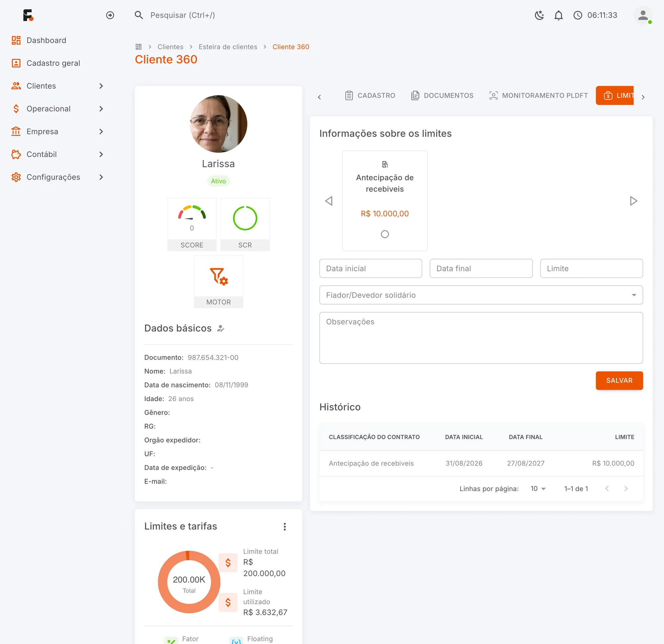The width and height of the screenshot is (664, 644).
Task: Change Linhas por página dropdown value
Action: 538,489
